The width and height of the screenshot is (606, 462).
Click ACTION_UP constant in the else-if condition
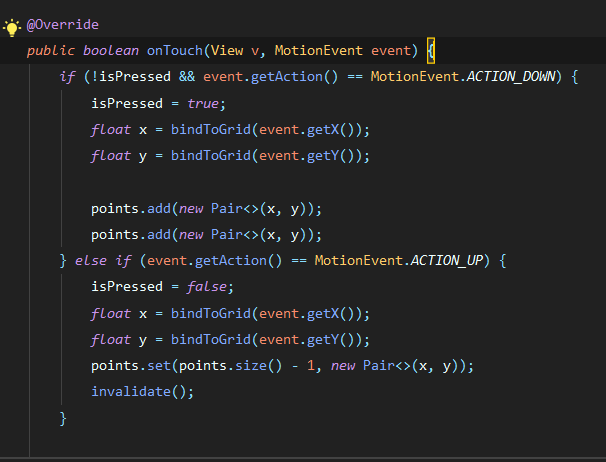point(447,261)
